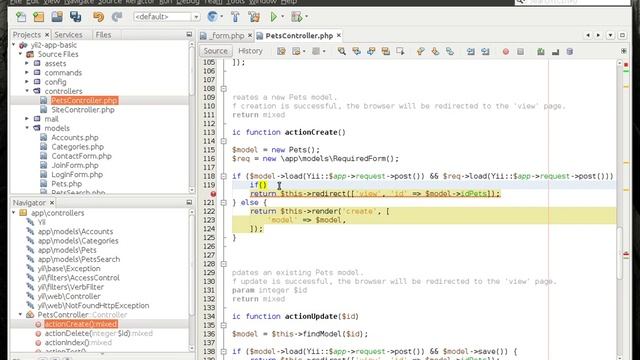Image resolution: width=640 pixels, height=360 pixels.
Task: Click the magnifier Find Selection icon in editor toolbar
Action: (342, 51)
